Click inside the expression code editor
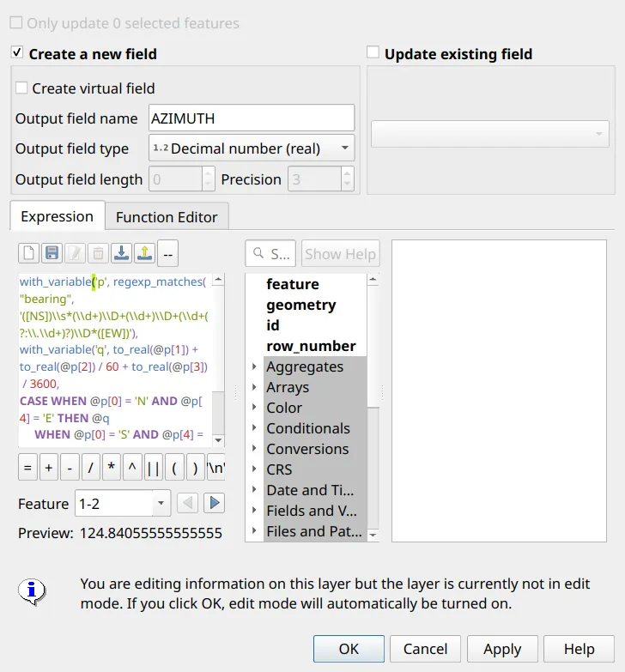Screen dimensions: 625x672 (x=115, y=360)
